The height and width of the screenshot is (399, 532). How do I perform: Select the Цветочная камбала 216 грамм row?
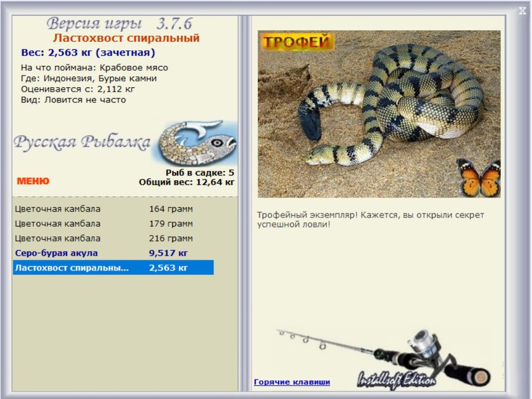click(x=113, y=239)
